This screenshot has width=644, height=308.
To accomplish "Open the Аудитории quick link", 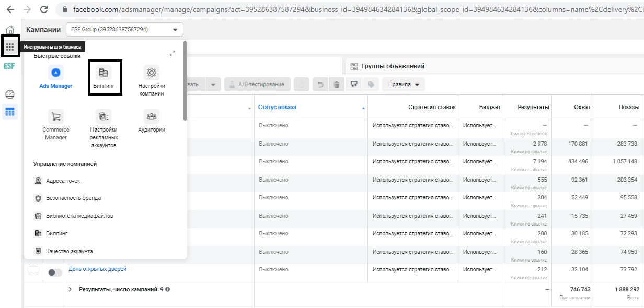I will click(152, 121).
